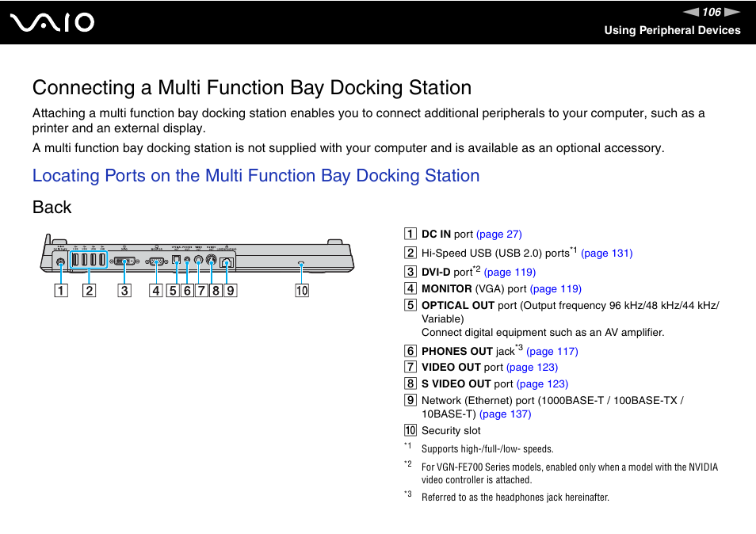This screenshot has width=756, height=534.
Task: Open the DC IN port link (page 27)
Action: coord(499,235)
